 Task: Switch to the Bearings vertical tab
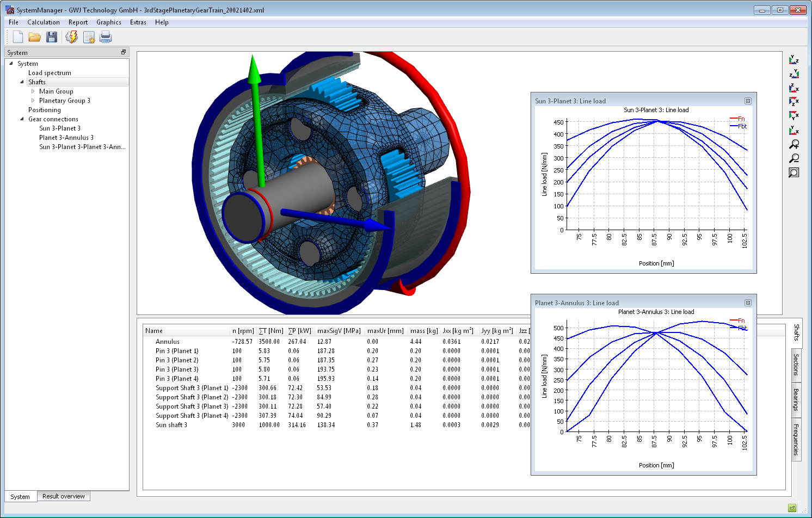pos(796,399)
